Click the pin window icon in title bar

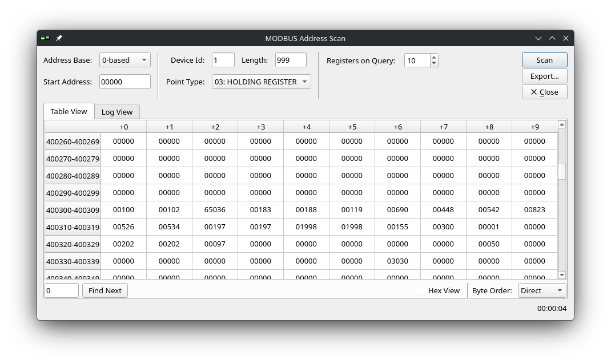coord(59,38)
